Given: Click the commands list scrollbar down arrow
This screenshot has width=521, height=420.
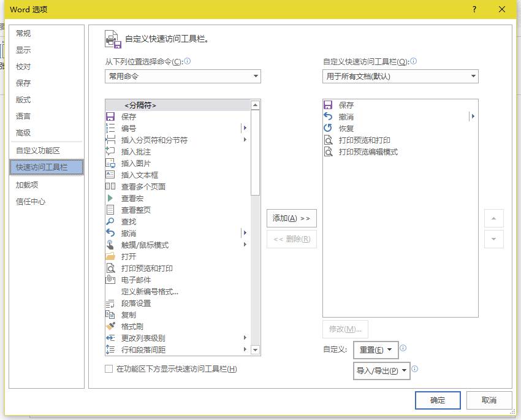Looking at the screenshot, I should [x=256, y=349].
